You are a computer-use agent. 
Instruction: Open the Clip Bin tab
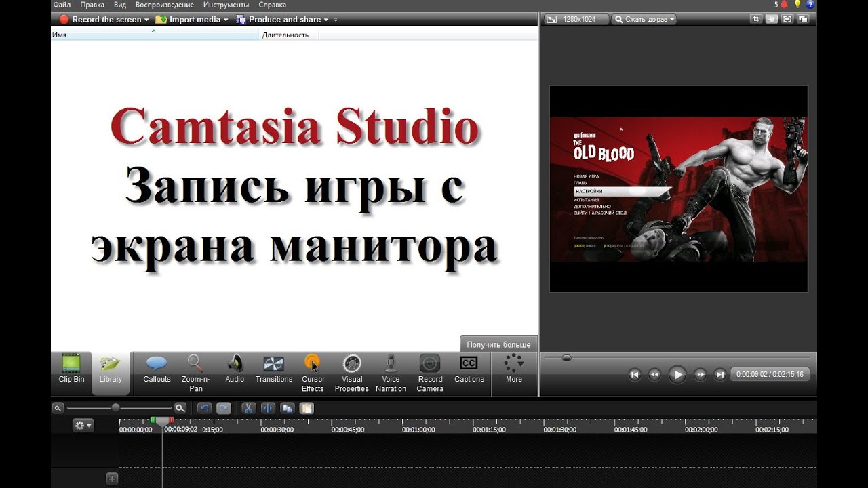pos(71,370)
